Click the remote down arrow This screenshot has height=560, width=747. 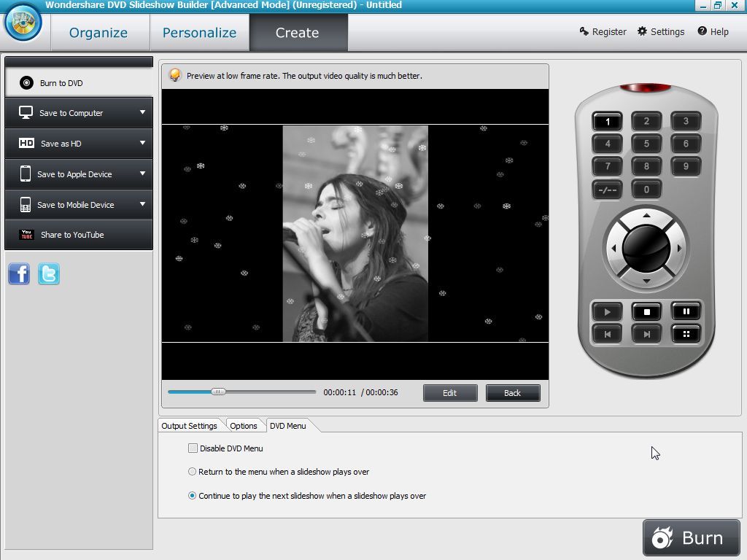click(646, 281)
